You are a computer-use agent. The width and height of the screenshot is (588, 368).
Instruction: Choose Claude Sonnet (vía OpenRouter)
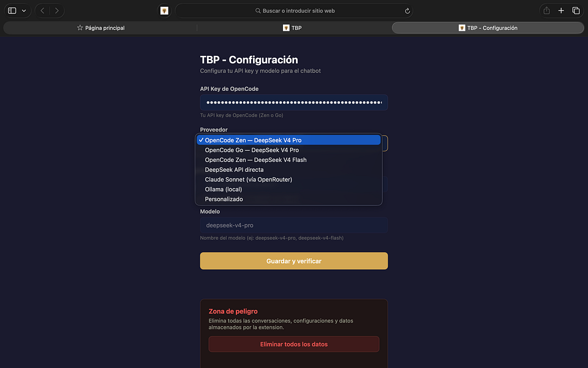pyautogui.click(x=288, y=179)
